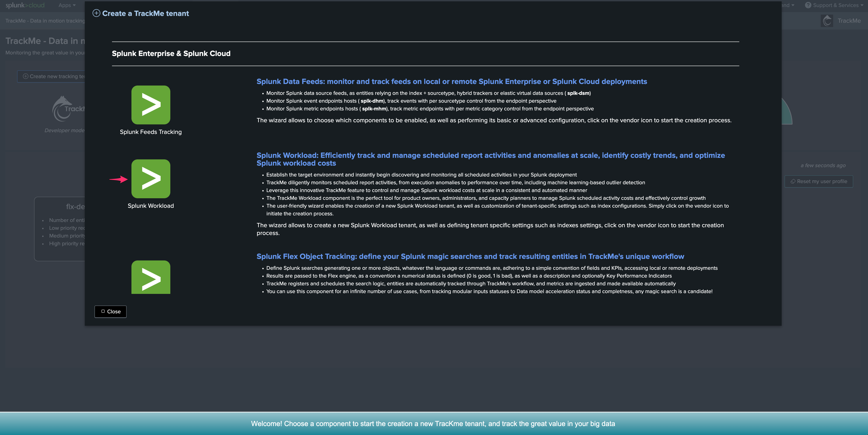Click the 'a few seconds ago' timestamp
868x435 pixels.
click(x=823, y=165)
